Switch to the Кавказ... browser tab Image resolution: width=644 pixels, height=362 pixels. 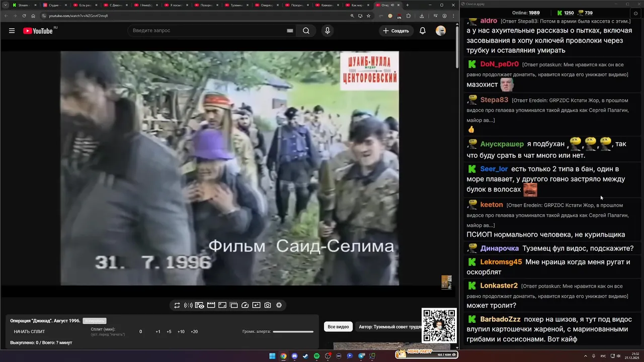pyautogui.click(x=326, y=5)
